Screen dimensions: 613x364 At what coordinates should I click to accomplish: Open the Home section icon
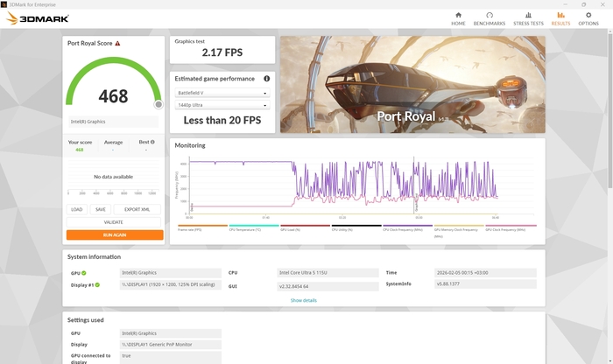pyautogui.click(x=458, y=17)
